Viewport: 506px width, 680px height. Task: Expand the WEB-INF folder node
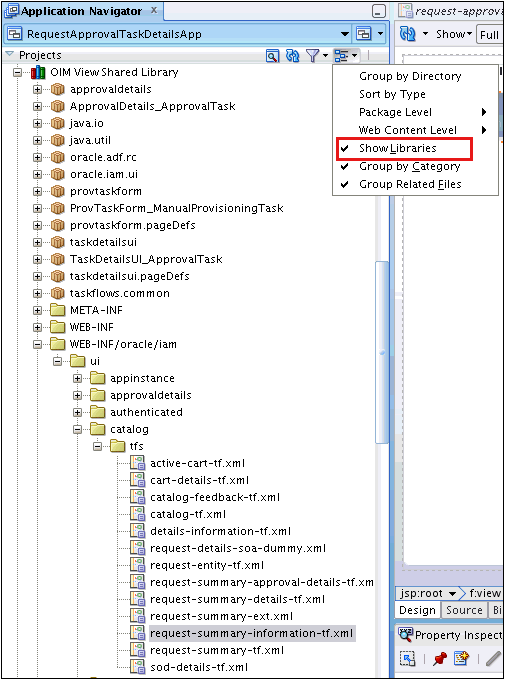[37, 327]
